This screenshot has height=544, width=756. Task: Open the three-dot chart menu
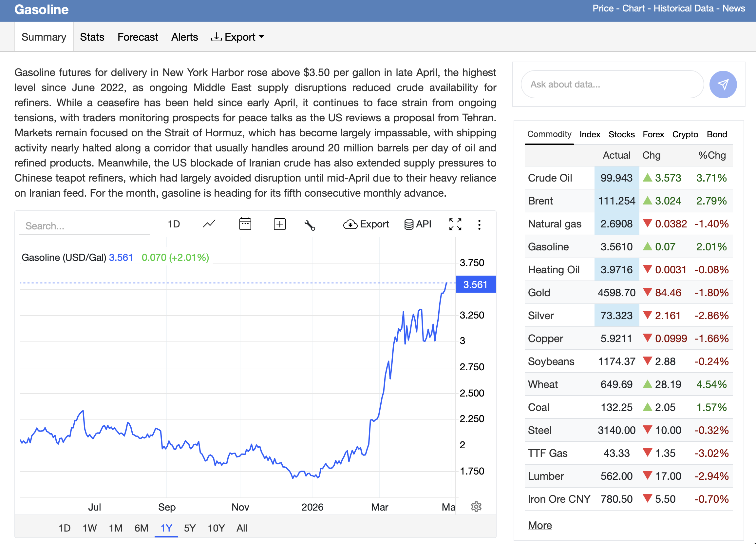479,224
